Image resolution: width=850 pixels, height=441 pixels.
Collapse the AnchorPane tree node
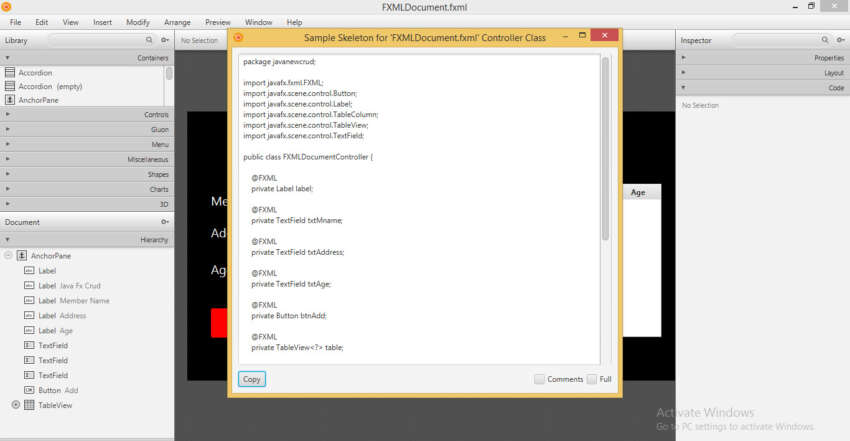pos(8,256)
